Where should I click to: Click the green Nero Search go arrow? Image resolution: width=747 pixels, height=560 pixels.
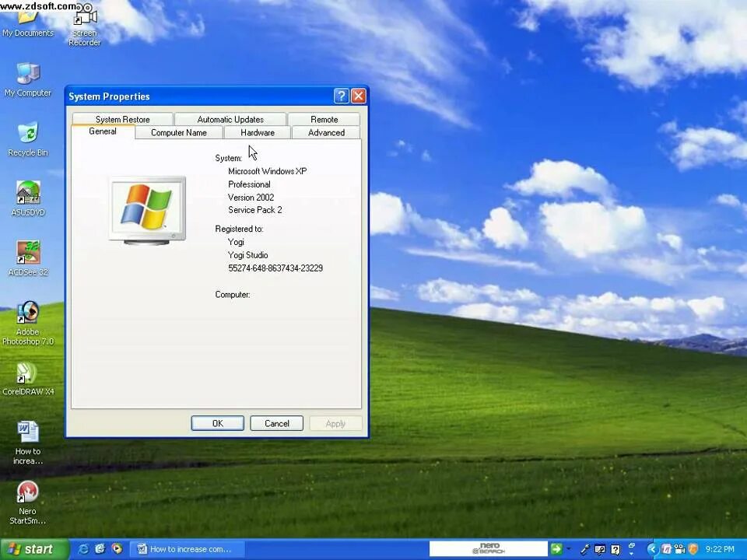(x=556, y=548)
